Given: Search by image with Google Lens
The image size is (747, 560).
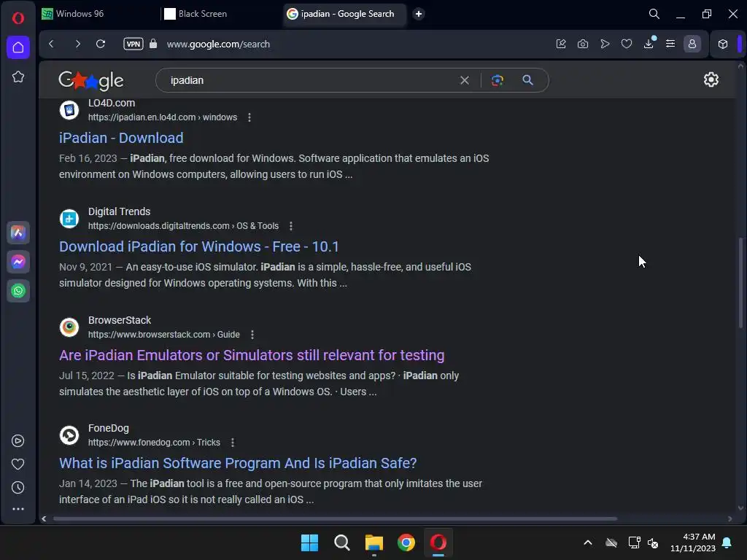Looking at the screenshot, I should [498, 80].
